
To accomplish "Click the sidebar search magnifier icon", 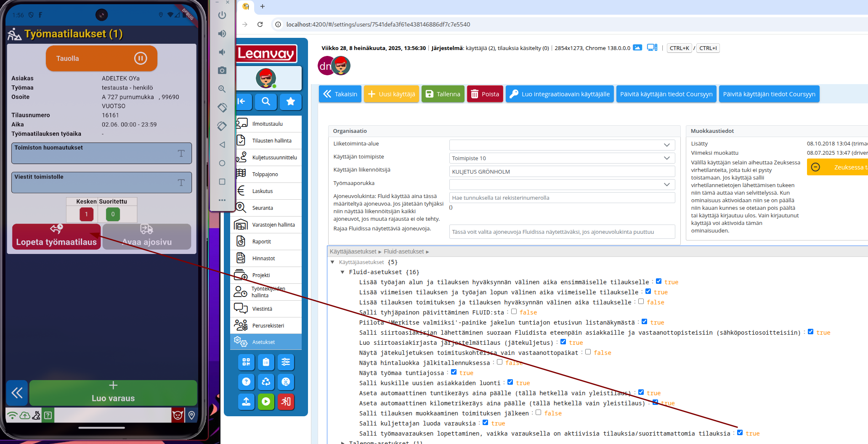I will 266,101.
